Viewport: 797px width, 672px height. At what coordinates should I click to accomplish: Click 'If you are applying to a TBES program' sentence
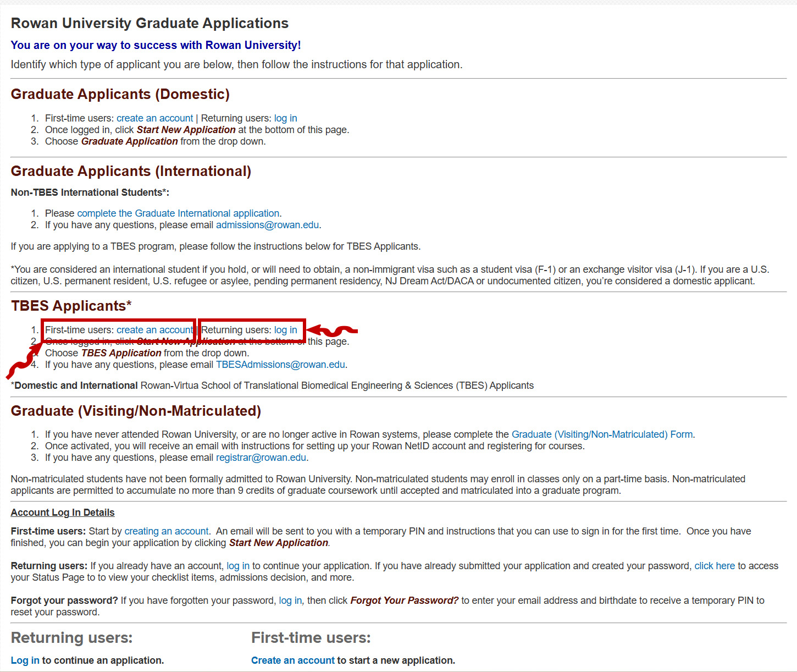215,246
